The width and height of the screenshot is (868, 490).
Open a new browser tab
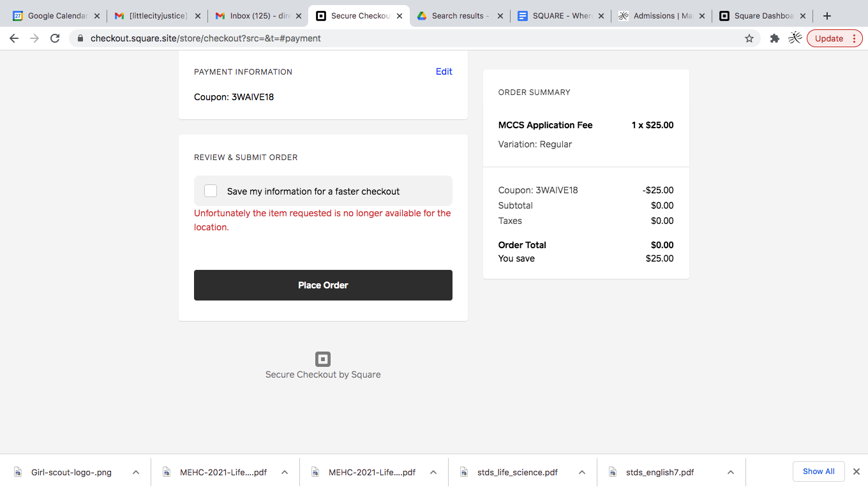coord(827,16)
